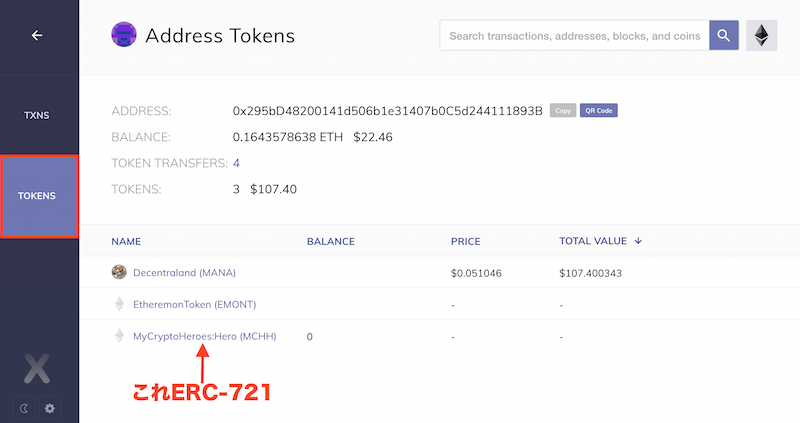Copy the wallet address
The image size is (800, 423).
click(563, 110)
